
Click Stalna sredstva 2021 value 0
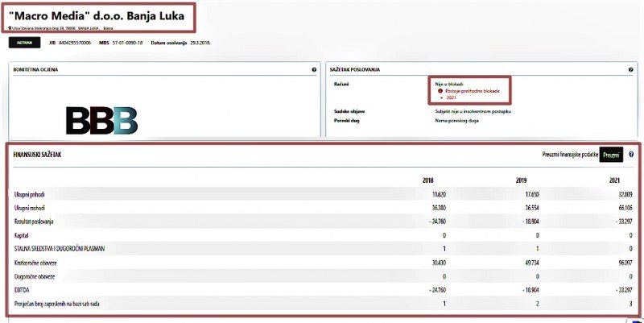point(631,249)
